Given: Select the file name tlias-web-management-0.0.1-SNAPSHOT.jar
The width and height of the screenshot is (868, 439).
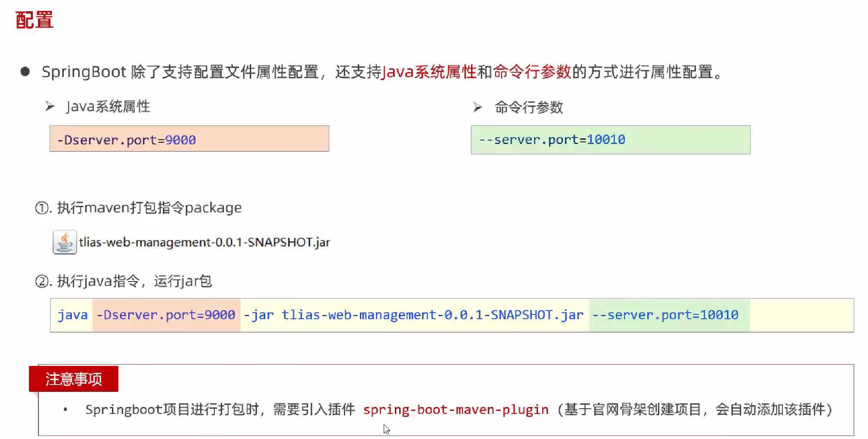Looking at the screenshot, I should (x=204, y=242).
